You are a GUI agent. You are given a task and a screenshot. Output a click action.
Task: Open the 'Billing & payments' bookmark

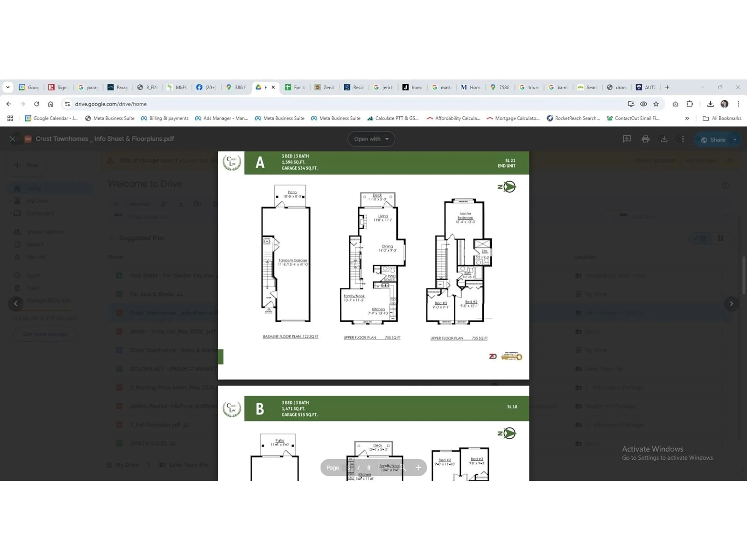[165, 118]
